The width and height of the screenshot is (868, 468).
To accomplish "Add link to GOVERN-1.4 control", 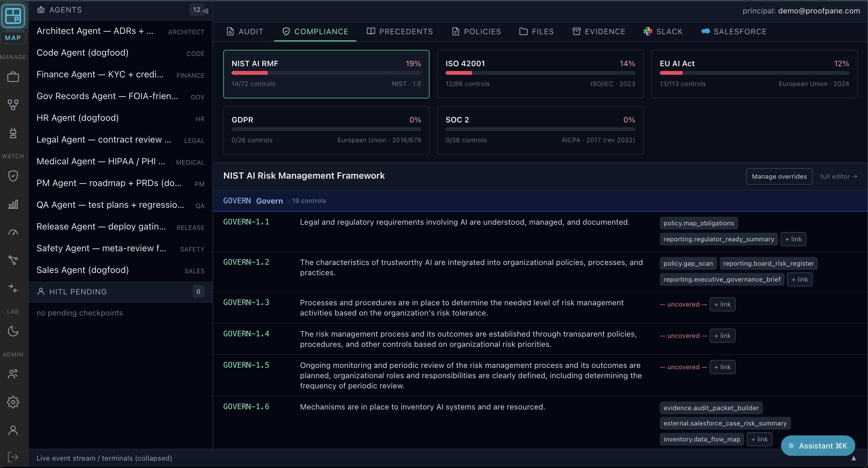I will (x=722, y=336).
